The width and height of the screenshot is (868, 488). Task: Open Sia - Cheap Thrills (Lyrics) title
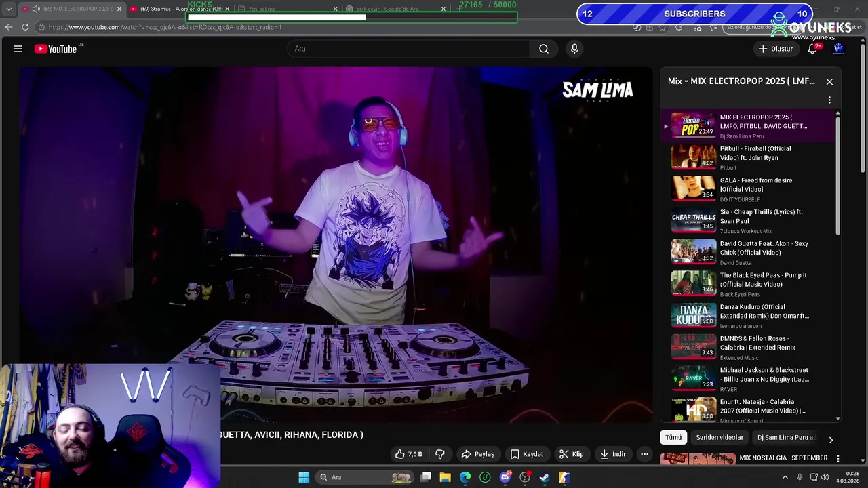tap(761, 216)
